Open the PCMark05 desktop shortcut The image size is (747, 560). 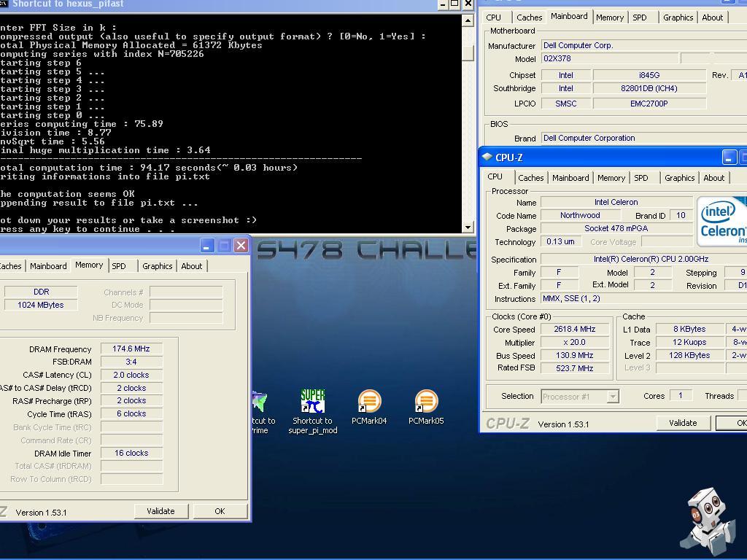[426, 407]
